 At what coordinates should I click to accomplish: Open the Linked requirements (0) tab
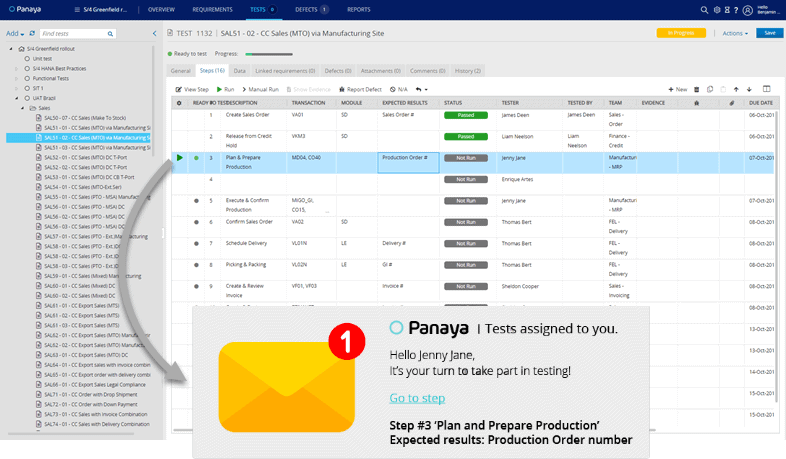point(285,71)
